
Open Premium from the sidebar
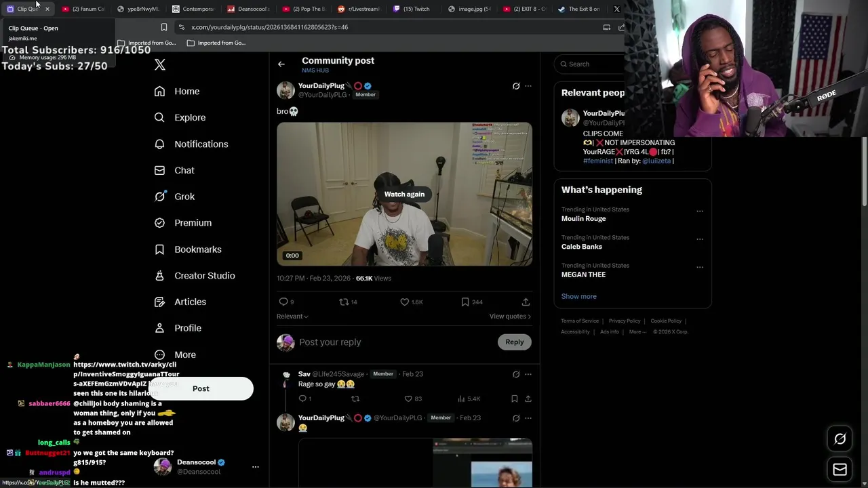(x=183, y=222)
